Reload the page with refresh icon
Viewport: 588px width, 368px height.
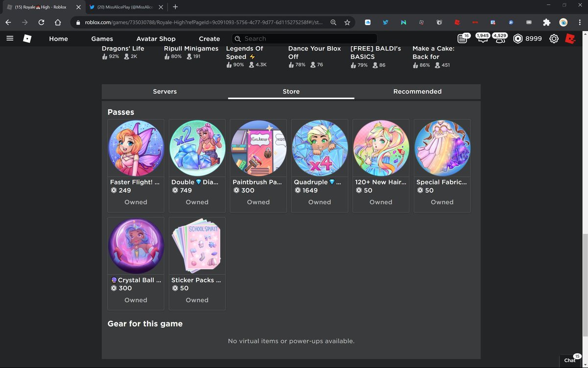click(41, 22)
